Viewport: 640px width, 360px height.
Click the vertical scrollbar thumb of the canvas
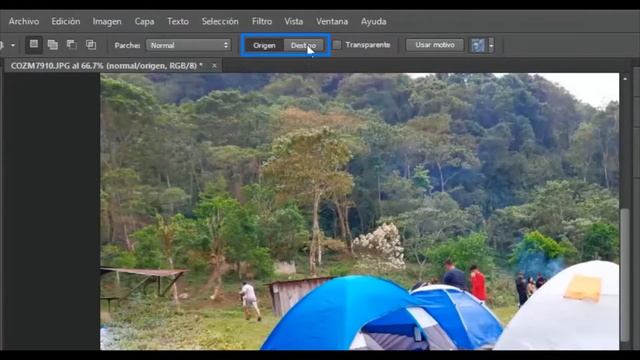coord(625,274)
